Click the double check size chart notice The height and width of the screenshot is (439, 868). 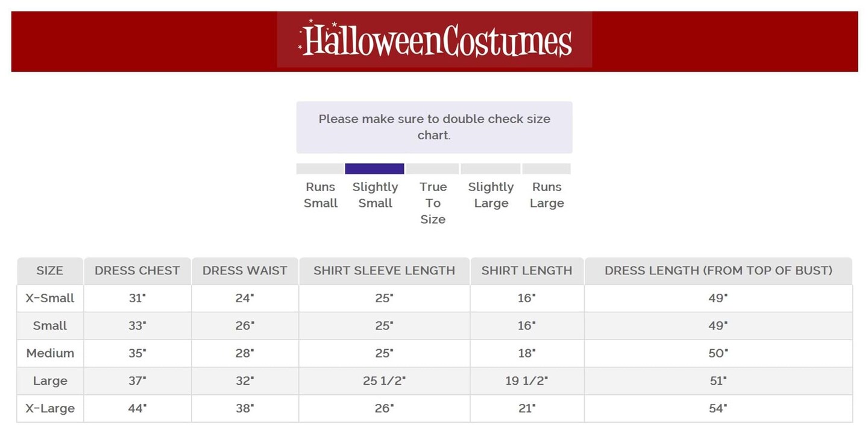click(x=434, y=127)
